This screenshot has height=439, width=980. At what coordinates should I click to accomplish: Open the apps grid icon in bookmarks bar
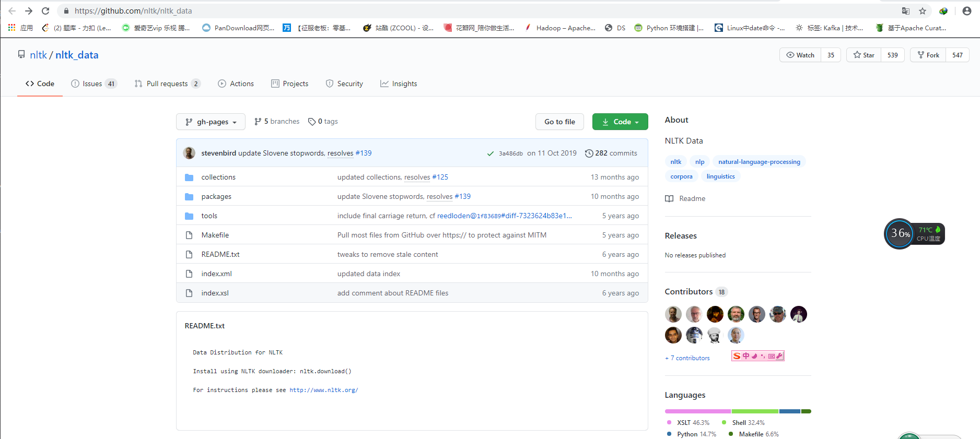11,28
